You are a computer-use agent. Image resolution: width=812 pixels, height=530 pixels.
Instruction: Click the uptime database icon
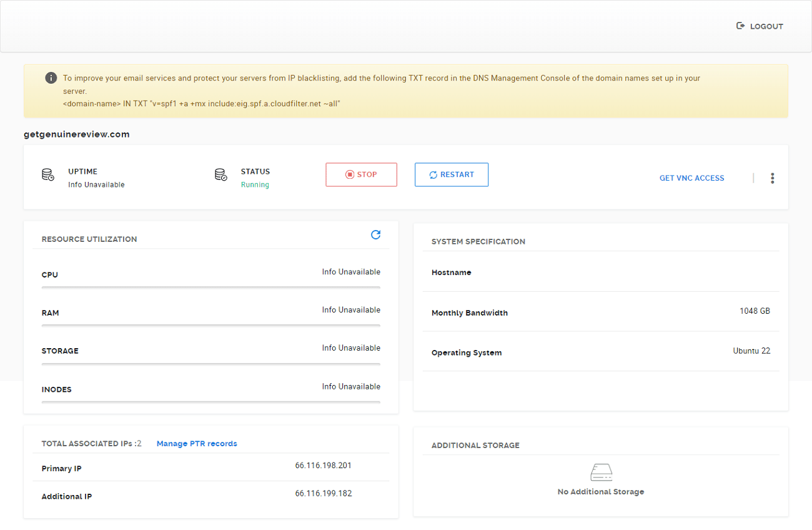(x=48, y=175)
